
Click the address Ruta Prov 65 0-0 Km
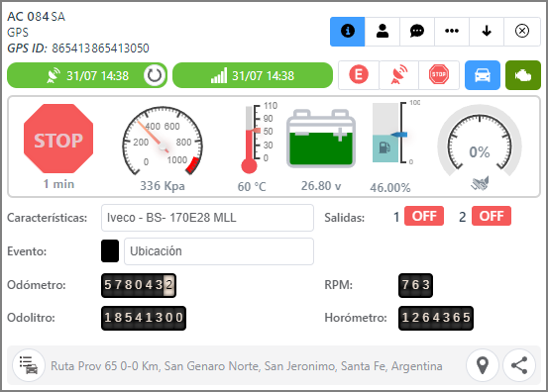coord(247,366)
